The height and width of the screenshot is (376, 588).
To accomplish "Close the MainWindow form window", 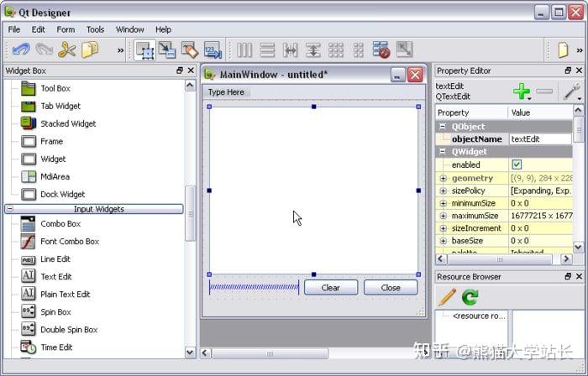I will tap(415, 75).
